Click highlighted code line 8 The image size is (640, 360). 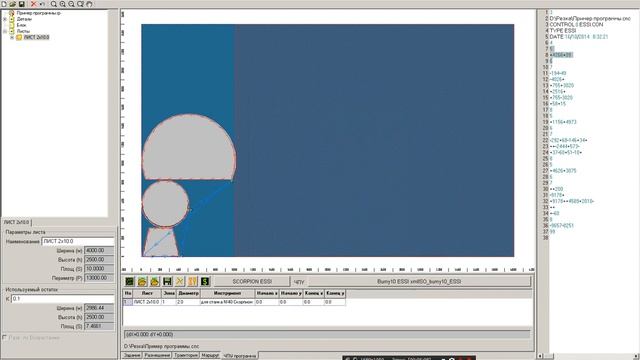click(x=561, y=55)
